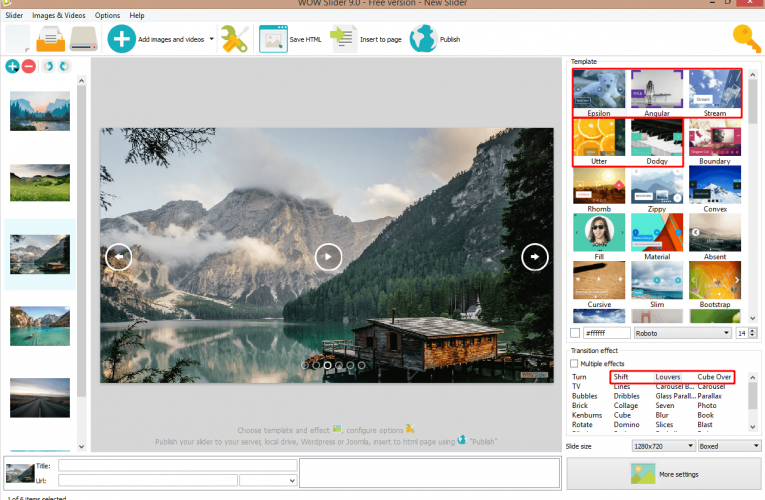Play the slideshow in preview

pos(328,257)
